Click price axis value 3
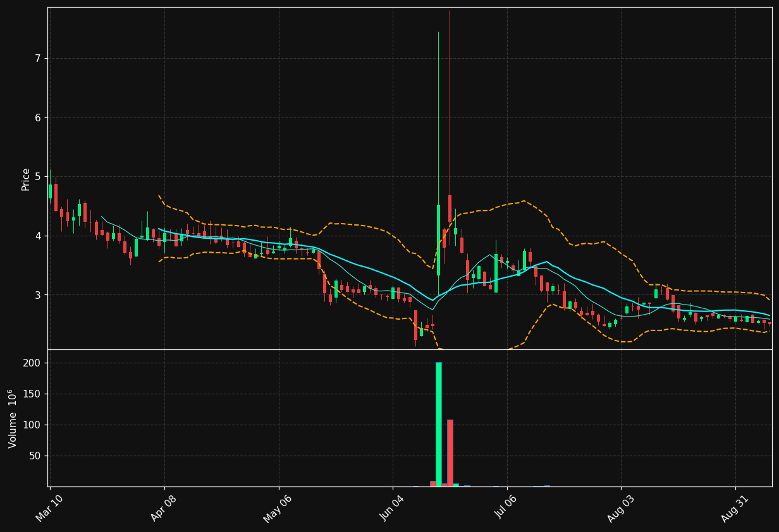 click(37, 295)
